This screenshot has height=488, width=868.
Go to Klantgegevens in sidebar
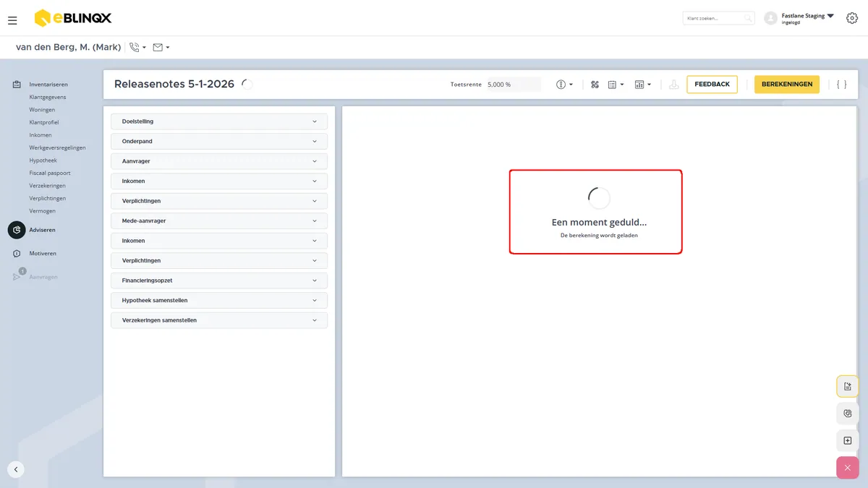point(48,97)
